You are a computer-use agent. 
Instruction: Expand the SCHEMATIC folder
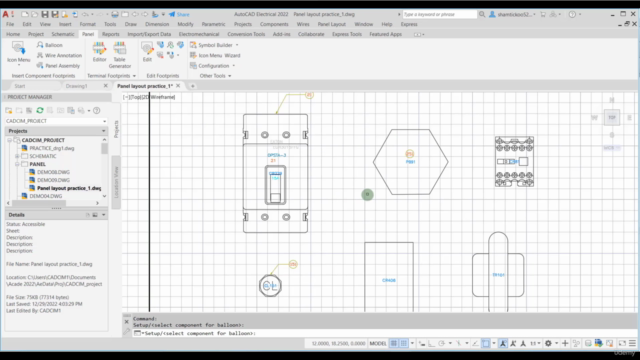click(x=17, y=156)
